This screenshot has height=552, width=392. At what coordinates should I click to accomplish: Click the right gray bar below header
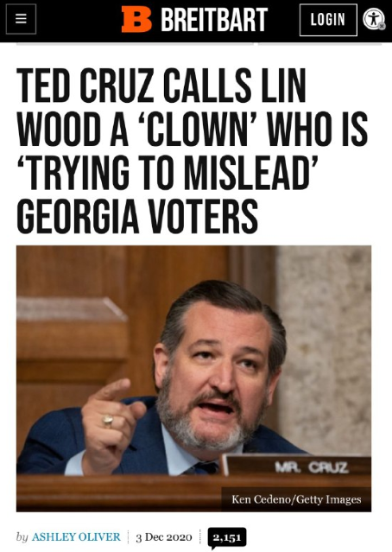tap(319, 44)
